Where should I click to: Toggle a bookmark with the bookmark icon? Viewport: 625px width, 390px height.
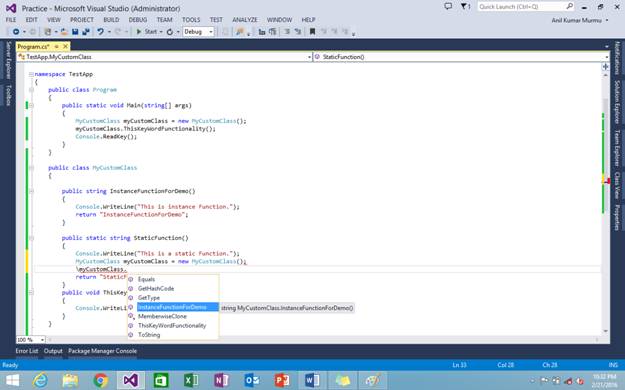click(312, 32)
